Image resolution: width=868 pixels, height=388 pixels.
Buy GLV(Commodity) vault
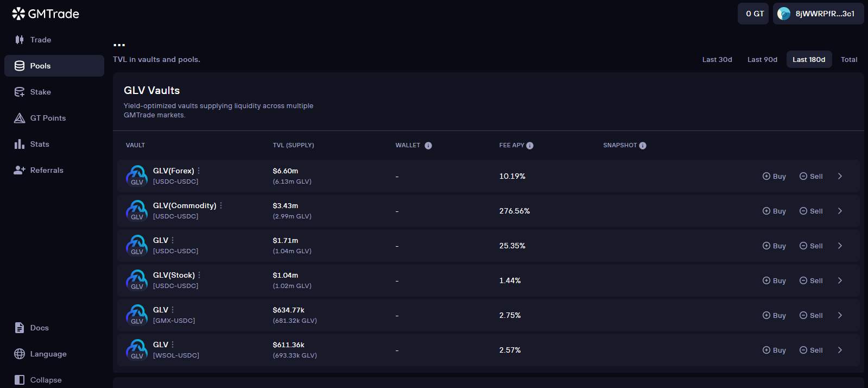coord(774,211)
